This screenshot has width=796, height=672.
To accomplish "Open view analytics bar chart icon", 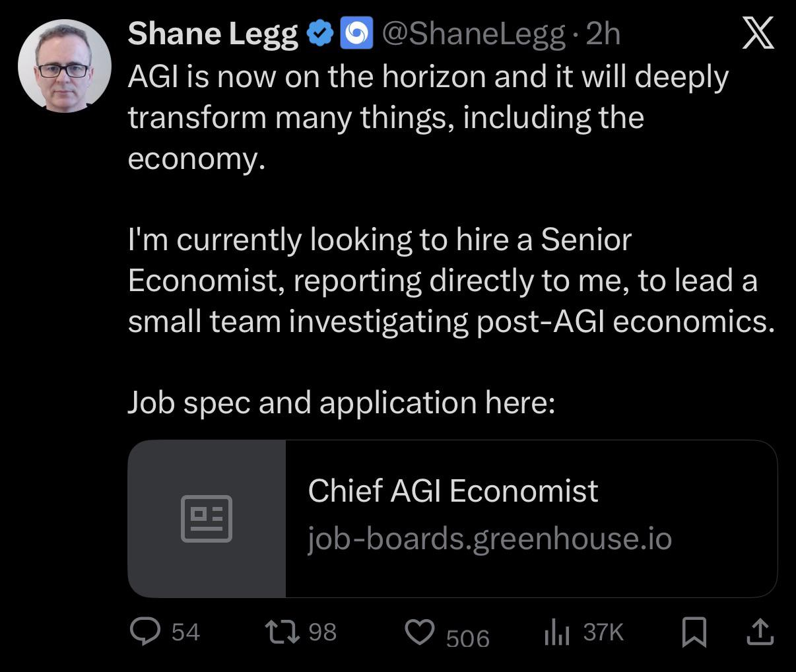I will coord(556,633).
